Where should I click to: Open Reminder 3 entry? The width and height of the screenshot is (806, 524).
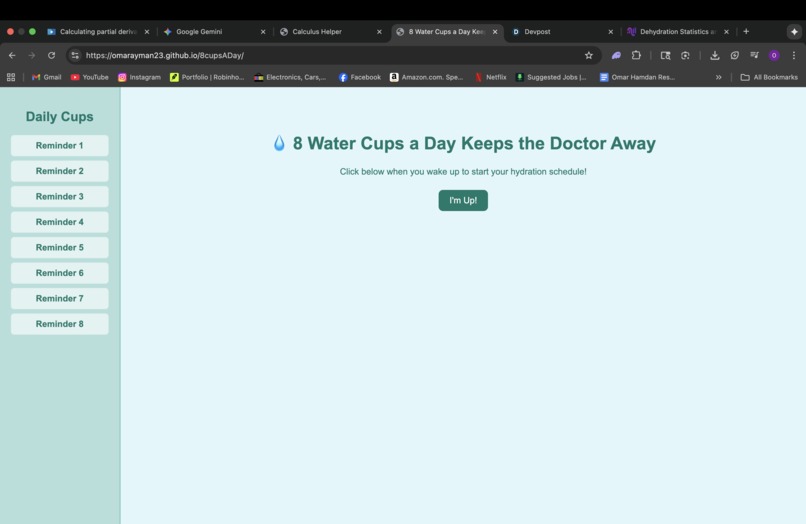60,196
